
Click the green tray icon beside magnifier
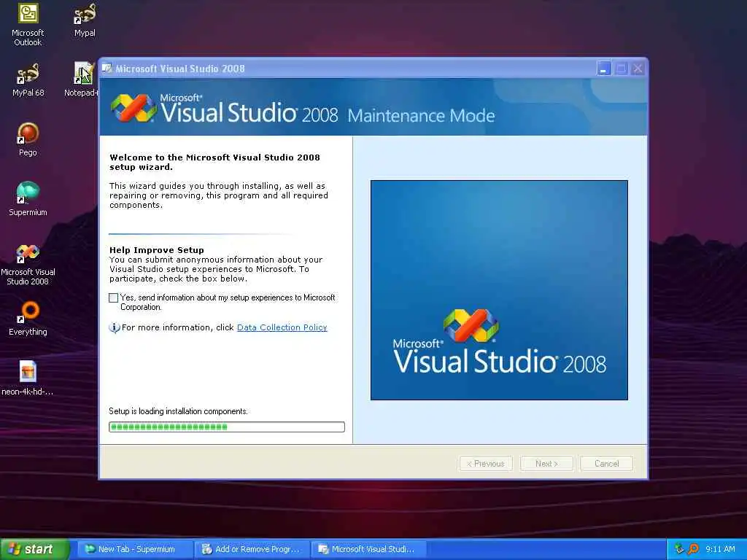[679, 549]
